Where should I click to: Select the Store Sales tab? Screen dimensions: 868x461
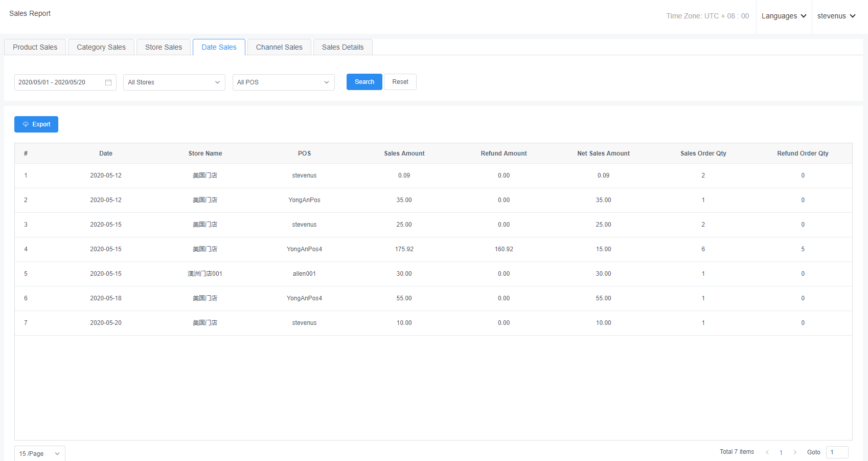coord(164,47)
